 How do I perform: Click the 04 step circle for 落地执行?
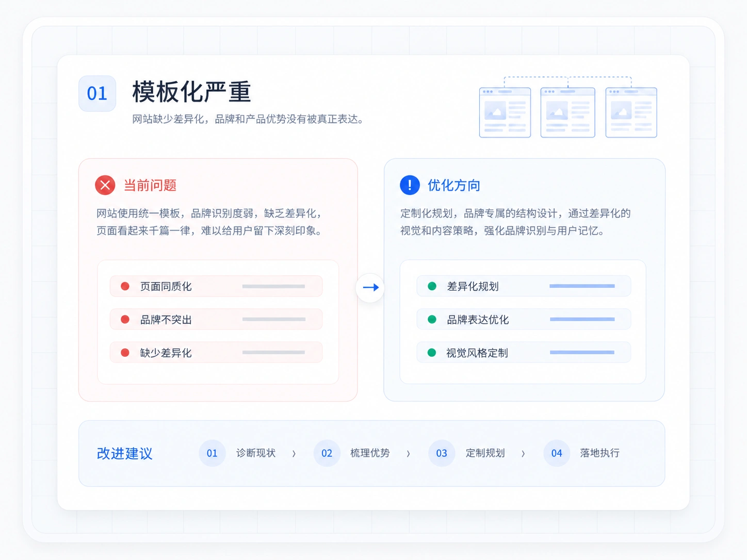(x=557, y=453)
